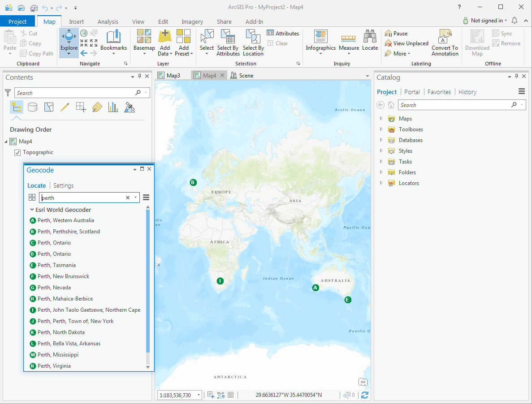Open the Attributes pane
Image resolution: width=532 pixels, height=404 pixels.
tap(283, 33)
